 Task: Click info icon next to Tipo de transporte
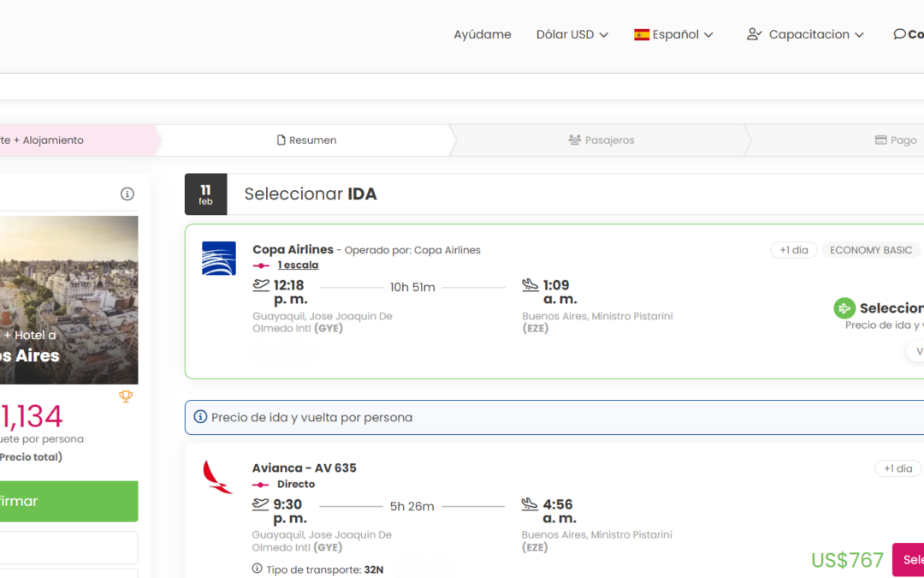(257, 569)
